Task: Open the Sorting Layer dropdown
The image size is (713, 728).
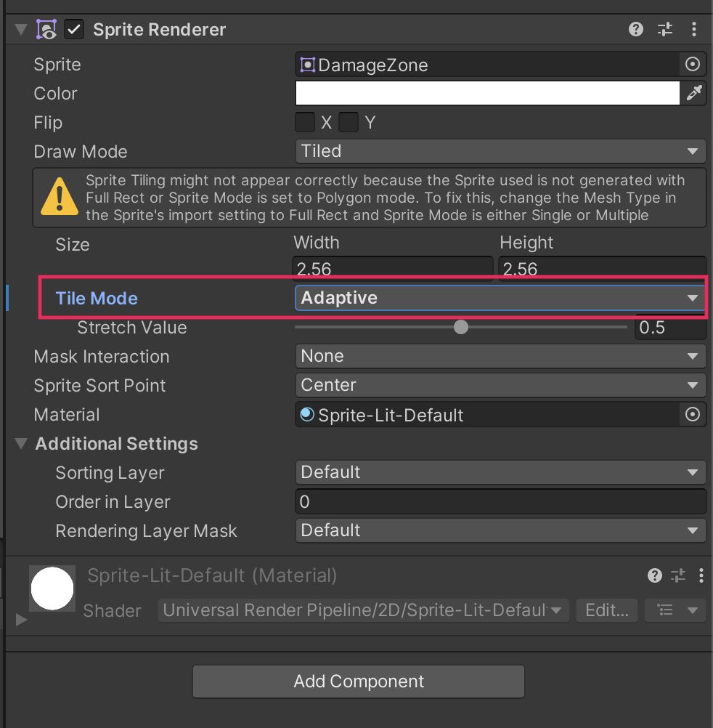Action: coord(500,472)
